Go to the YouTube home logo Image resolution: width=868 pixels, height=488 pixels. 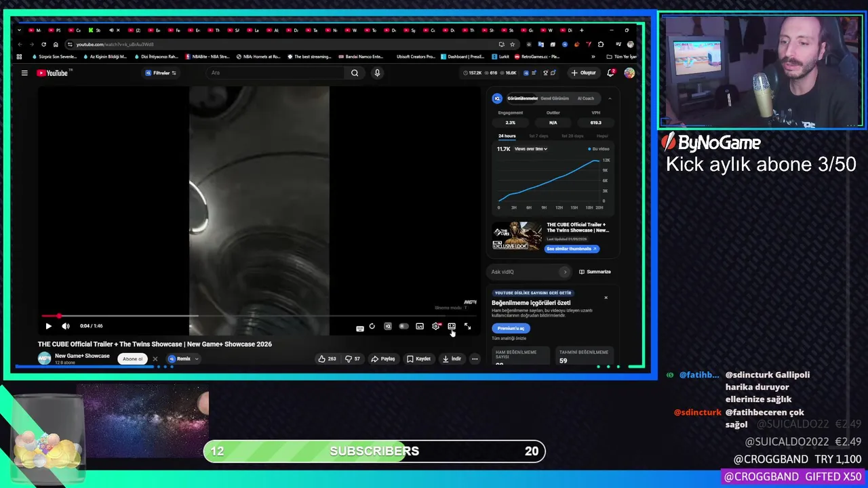[x=53, y=73]
